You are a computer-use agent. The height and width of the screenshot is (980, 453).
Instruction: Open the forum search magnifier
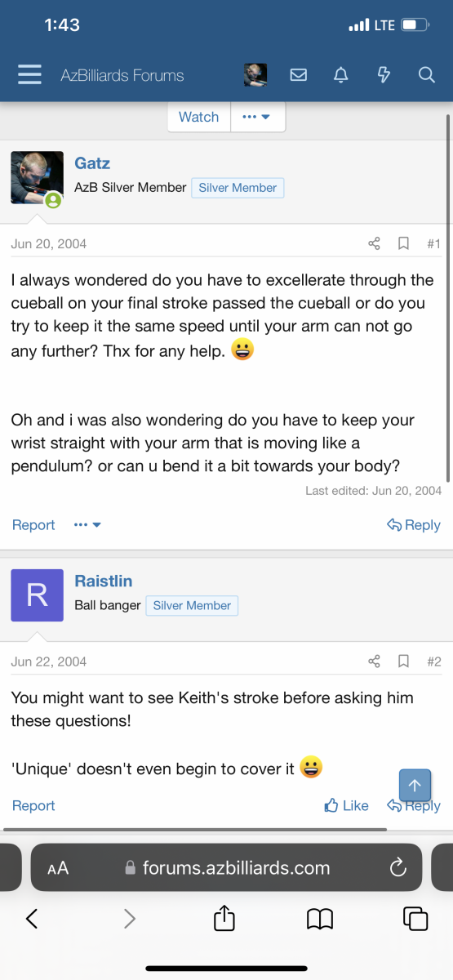click(x=426, y=75)
